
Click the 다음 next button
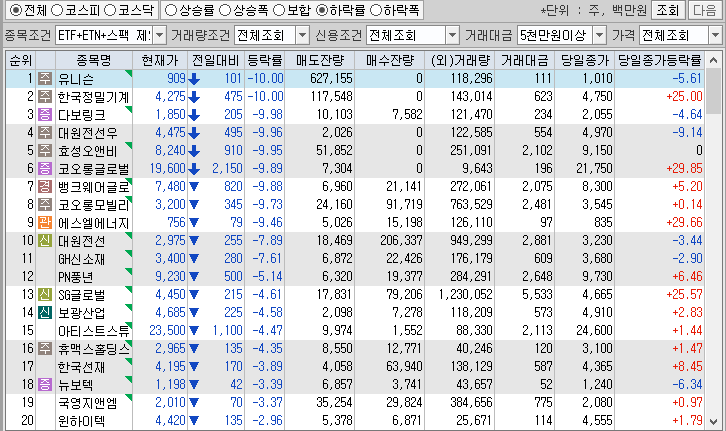[704, 10]
